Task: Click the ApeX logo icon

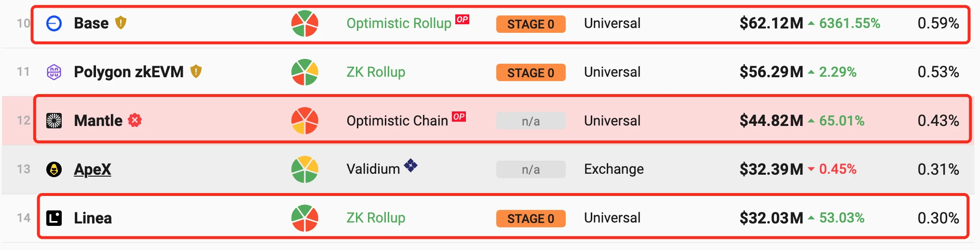Action: tap(54, 169)
